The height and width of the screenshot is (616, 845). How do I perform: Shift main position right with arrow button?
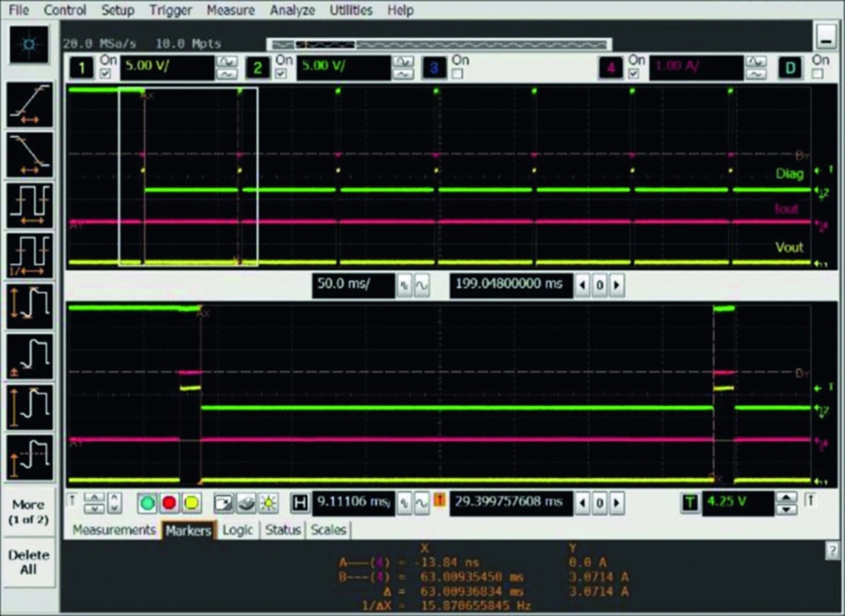click(x=616, y=285)
